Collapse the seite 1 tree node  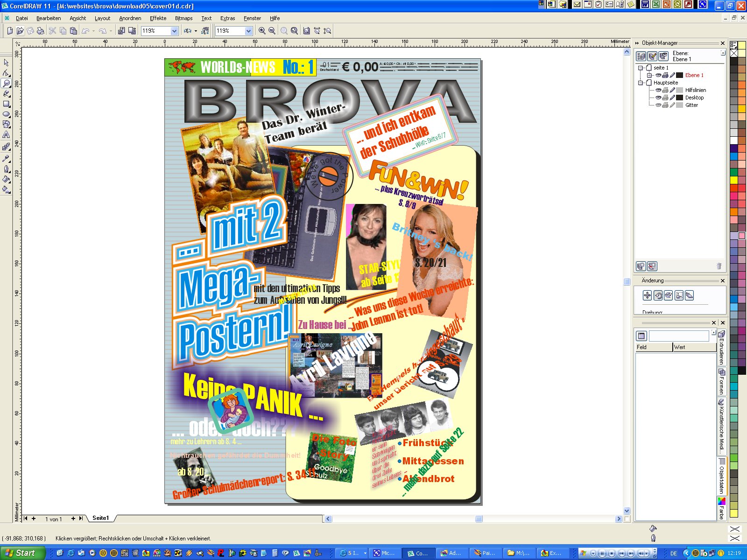[641, 68]
